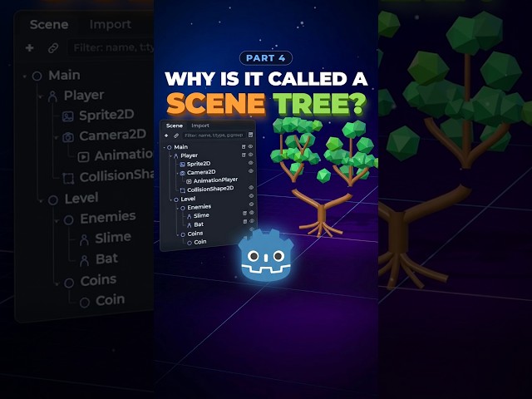Select the 'Player' label in large dimmed dock
This screenshot has width=532, height=399.
pos(84,96)
